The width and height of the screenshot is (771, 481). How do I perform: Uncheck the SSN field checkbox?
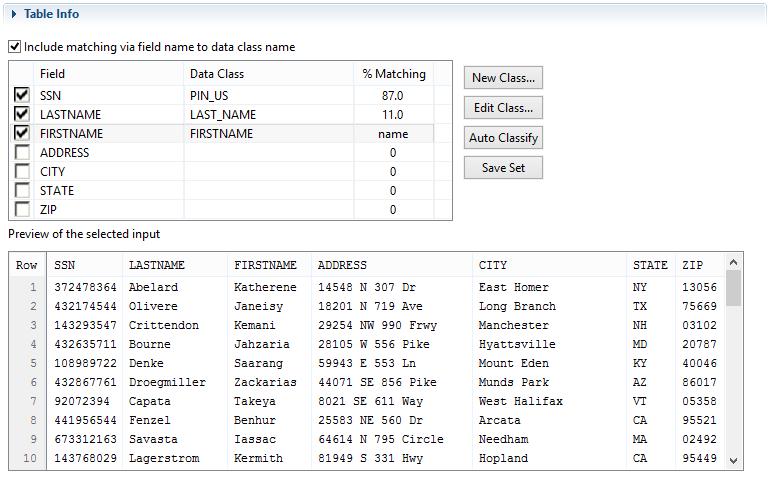[22, 94]
